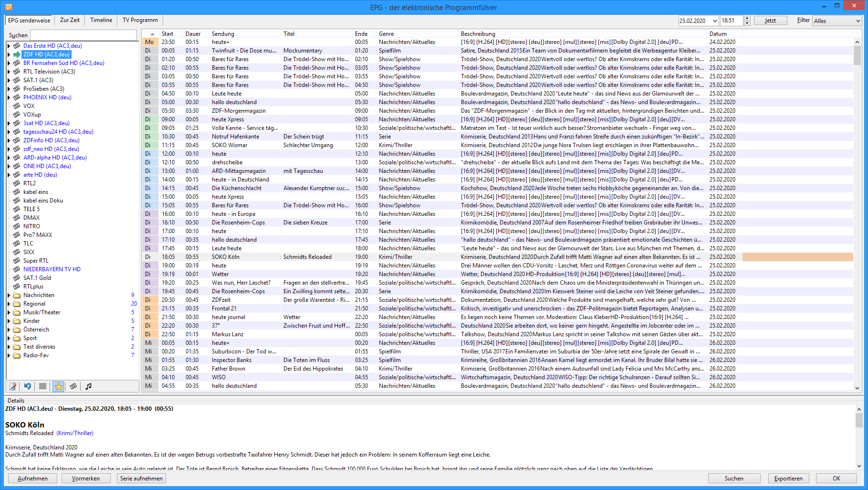Click the Aufnehmen button

tap(32, 478)
